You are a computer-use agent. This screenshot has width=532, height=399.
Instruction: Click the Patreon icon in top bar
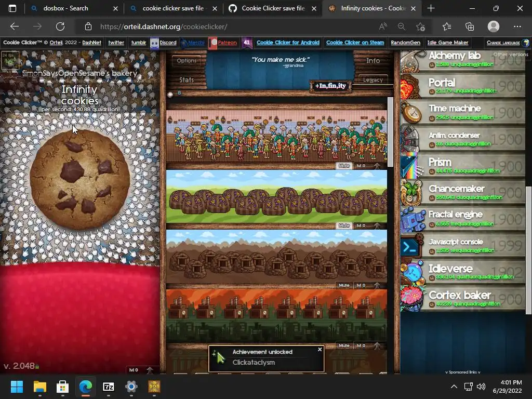click(x=213, y=43)
